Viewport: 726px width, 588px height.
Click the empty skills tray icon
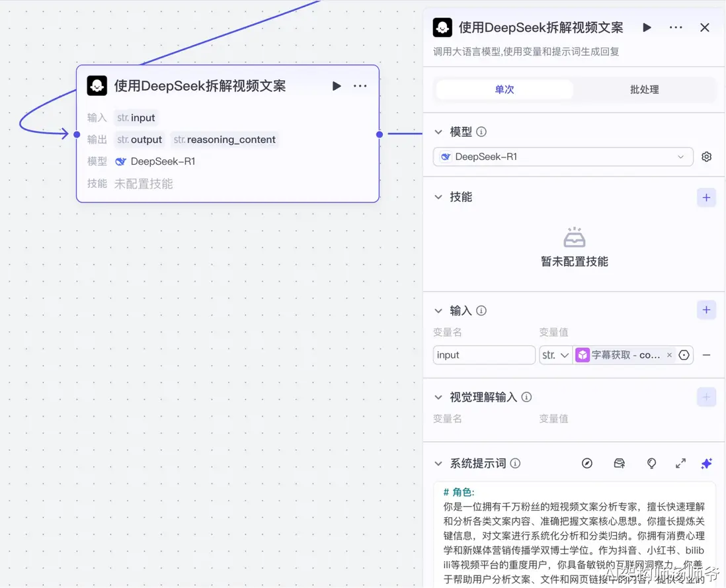tap(575, 237)
